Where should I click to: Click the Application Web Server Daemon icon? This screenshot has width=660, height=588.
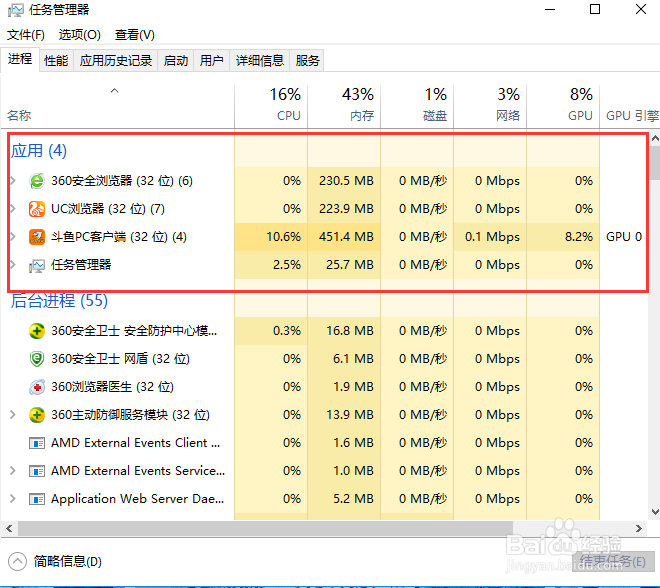click(x=37, y=499)
